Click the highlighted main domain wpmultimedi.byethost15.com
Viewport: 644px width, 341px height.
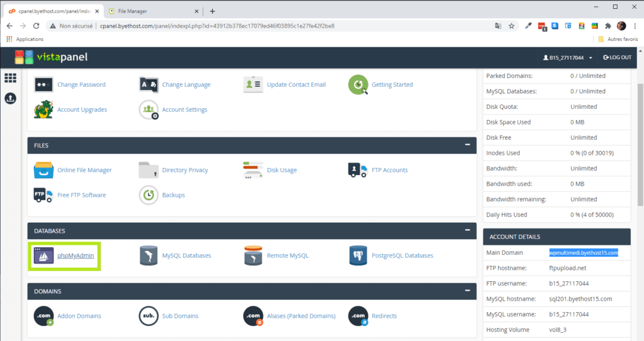[584, 253]
